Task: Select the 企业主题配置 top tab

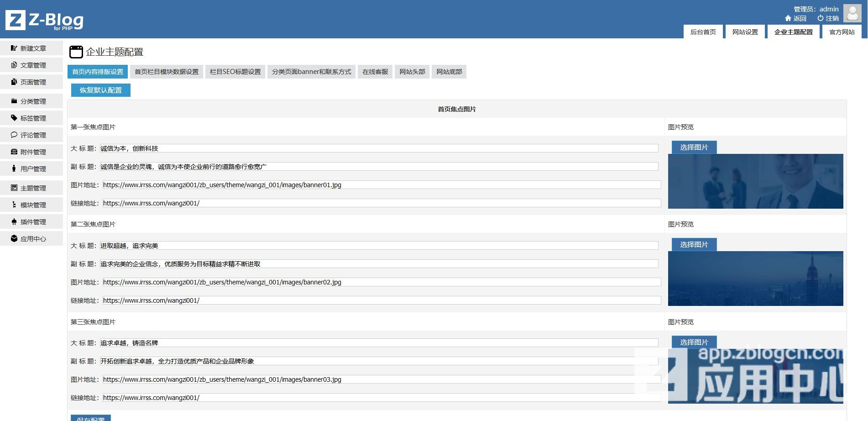Action: coord(793,32)
